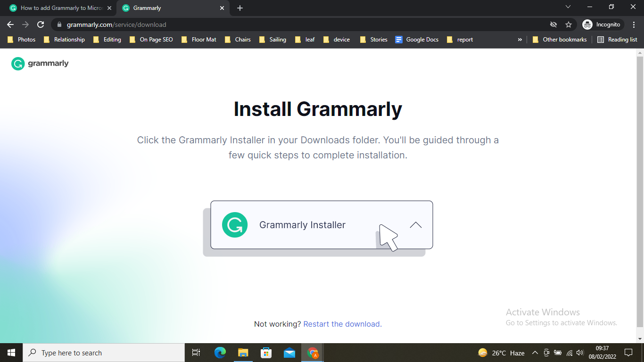This screenshot has height=362, width=644.
Task: Open Task View from the taskbar
Action: (196, 353)
